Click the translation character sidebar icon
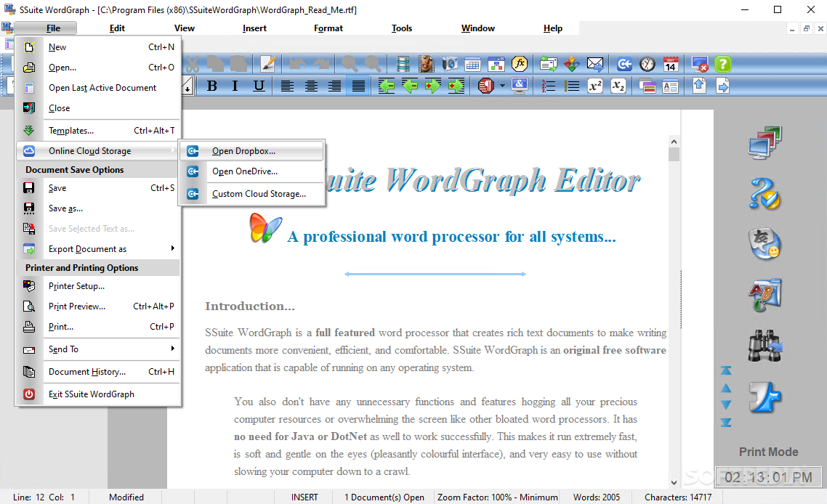This screenshot has height=504, width=827. pos(765,243)
